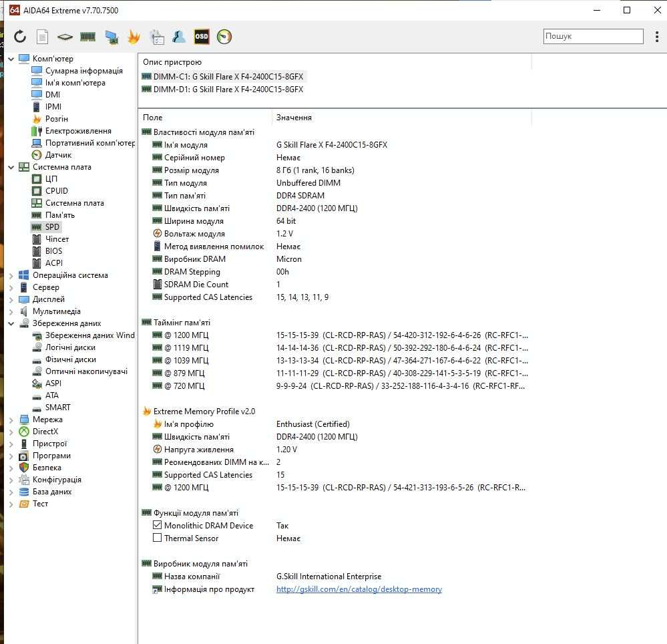
Task: Expand the Тест tree node
Action: tap(11, 504)
